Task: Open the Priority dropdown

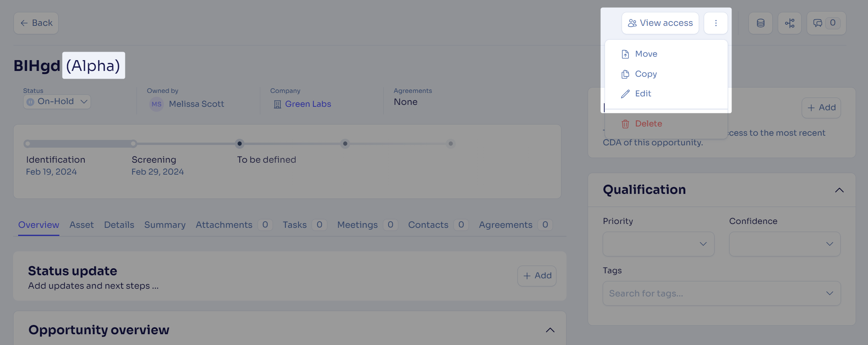Action: click(658, 244)
